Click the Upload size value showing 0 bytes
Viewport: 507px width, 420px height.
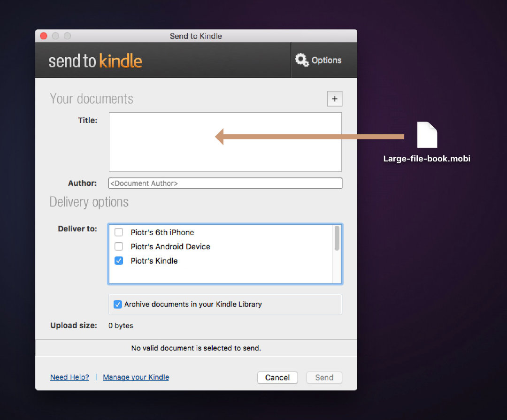tap(121, 325)
